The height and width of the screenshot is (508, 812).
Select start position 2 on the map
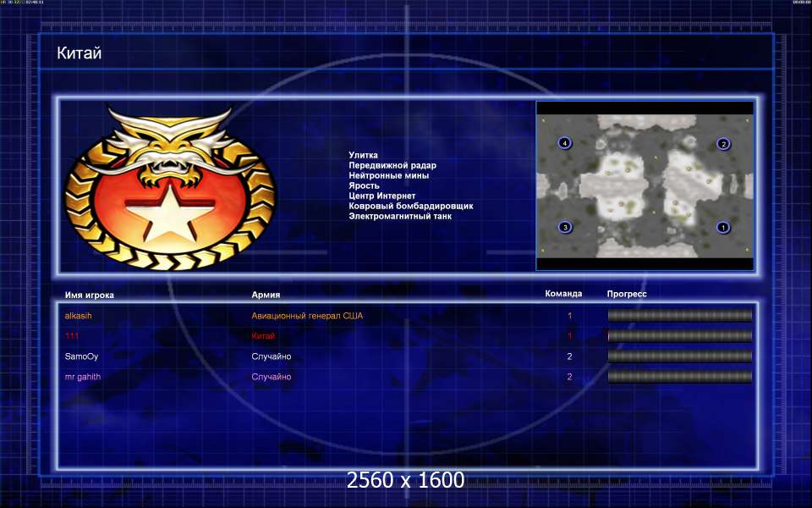(x=723, y=144)
